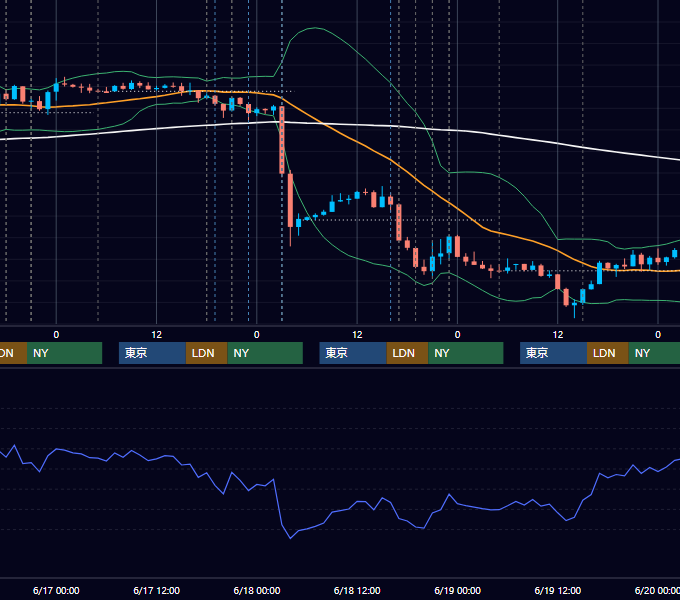Click the 6/19 00:00 date label
Screen dimensions: 680x600
(457, 590)
